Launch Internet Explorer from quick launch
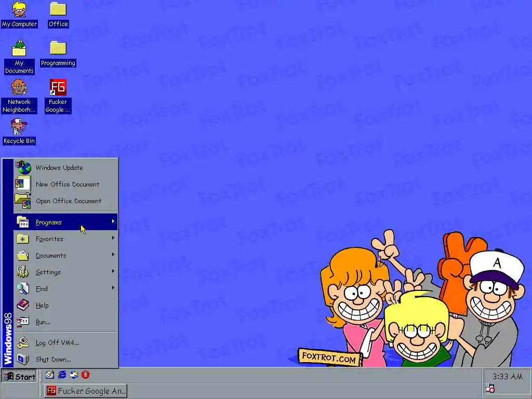Viewport: 532px width, 399px height. tap(62, 375)
